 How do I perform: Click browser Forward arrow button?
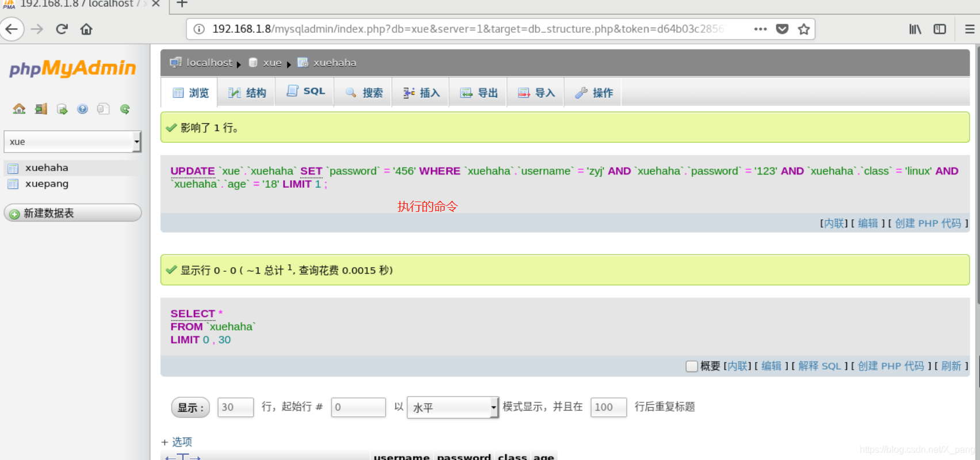pos(37,29)
